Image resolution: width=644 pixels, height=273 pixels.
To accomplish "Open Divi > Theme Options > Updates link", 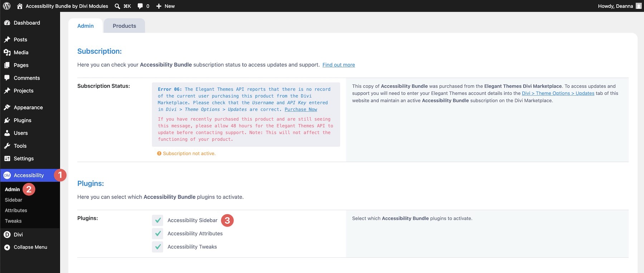I will pos(558,93).
